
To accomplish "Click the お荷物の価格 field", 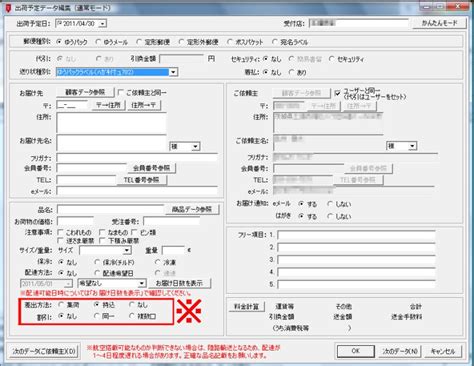I will (76, 221).
